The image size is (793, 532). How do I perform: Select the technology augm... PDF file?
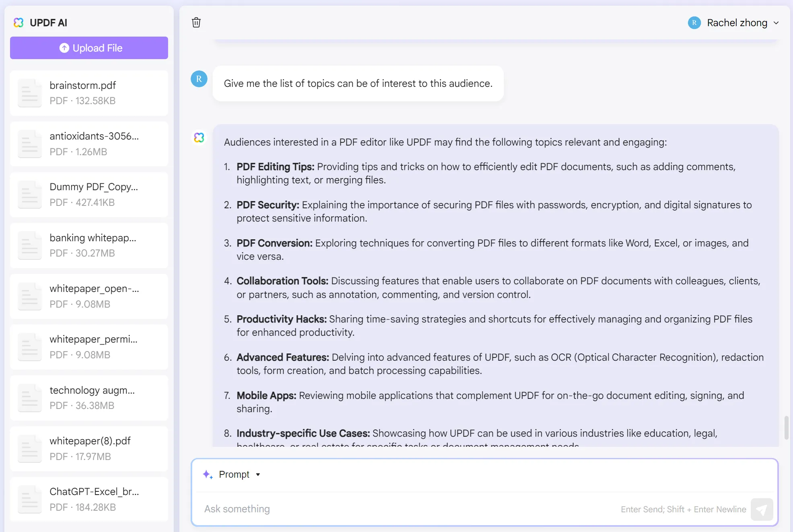coord(89,396)
